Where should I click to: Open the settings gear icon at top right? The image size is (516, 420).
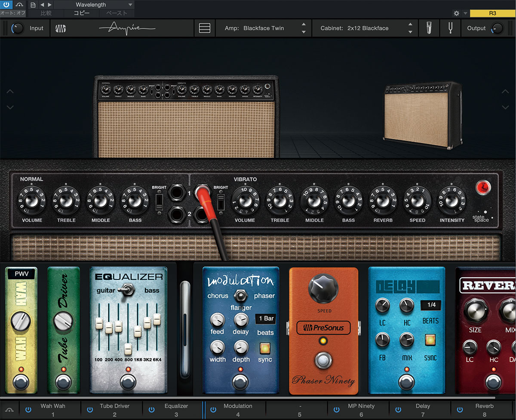click(457, 13)
